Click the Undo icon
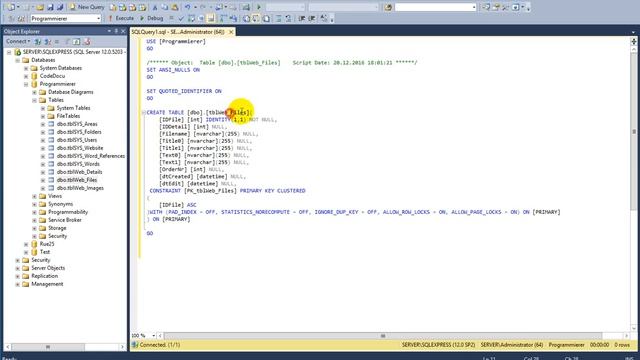 [187, 7]
